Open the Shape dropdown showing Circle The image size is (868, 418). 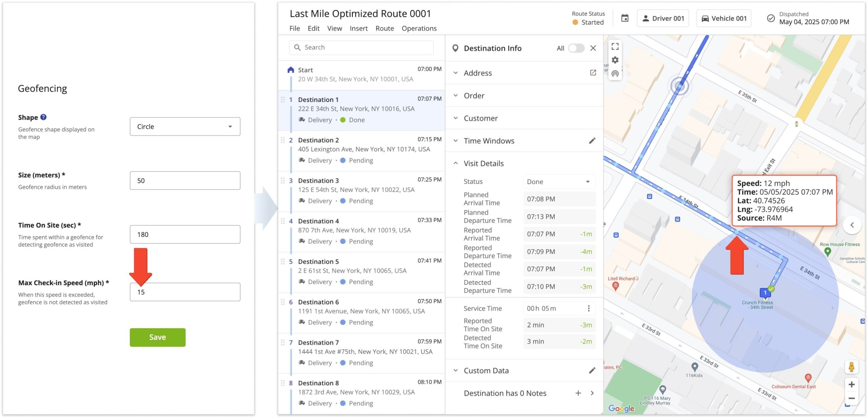pos(185,126)
